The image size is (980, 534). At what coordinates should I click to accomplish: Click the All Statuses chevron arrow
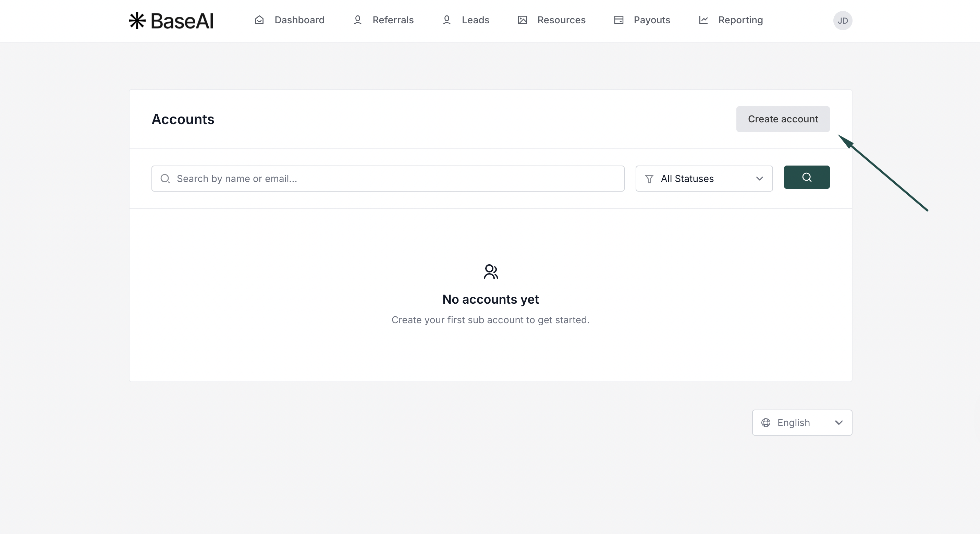pos(759,179)
